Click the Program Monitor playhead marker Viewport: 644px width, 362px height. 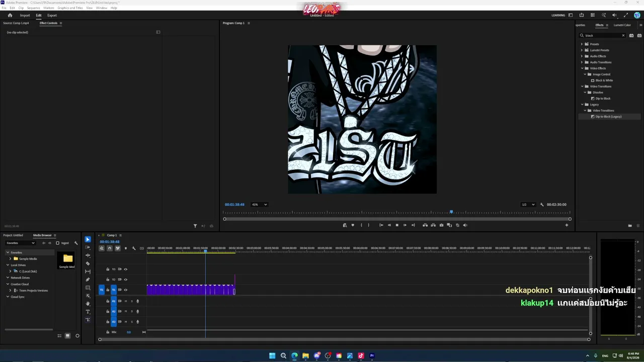[x=451, y=212]
